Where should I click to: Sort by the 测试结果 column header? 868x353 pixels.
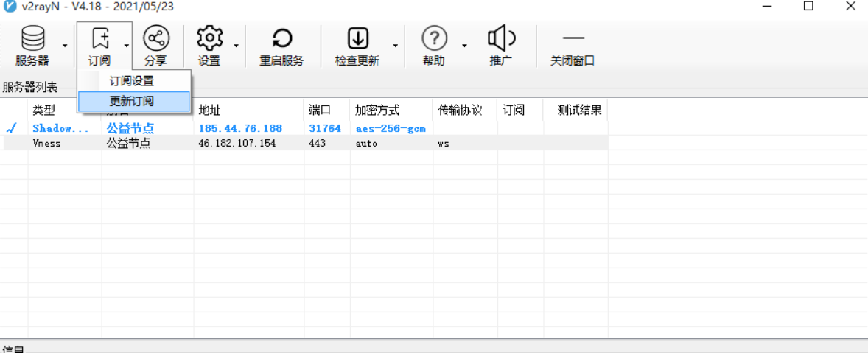coord(580,110)
